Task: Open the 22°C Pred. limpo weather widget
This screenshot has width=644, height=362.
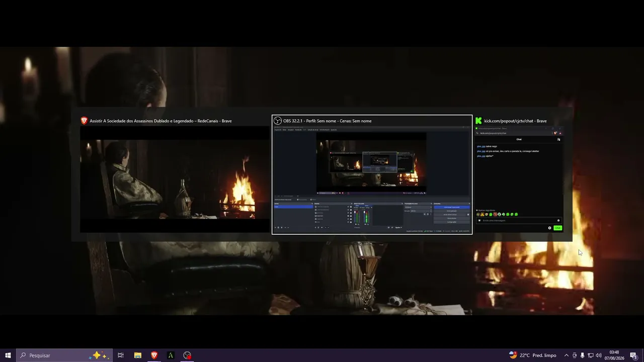Action: tap(533, 355)
